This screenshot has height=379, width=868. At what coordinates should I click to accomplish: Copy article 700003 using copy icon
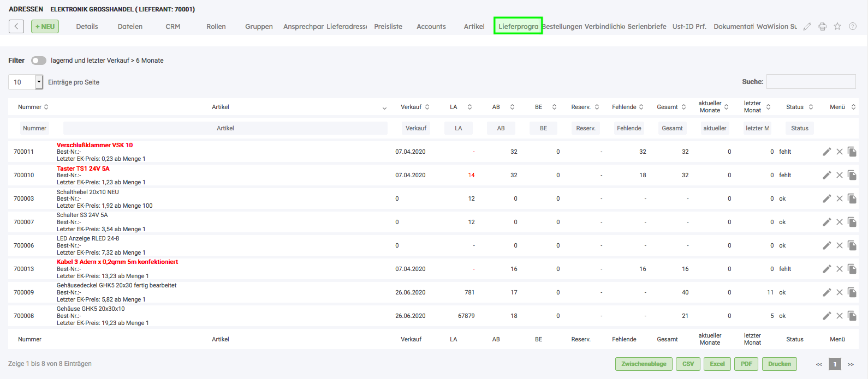point(852,198)
